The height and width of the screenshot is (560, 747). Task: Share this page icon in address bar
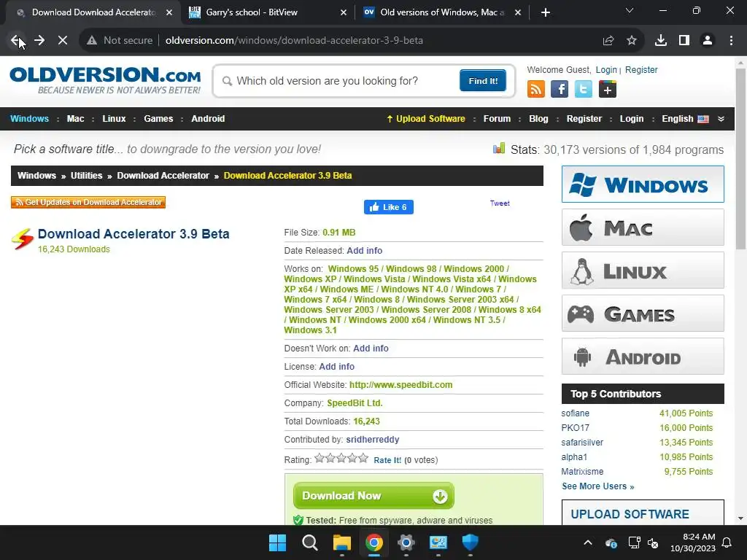[x=608, y=41]
